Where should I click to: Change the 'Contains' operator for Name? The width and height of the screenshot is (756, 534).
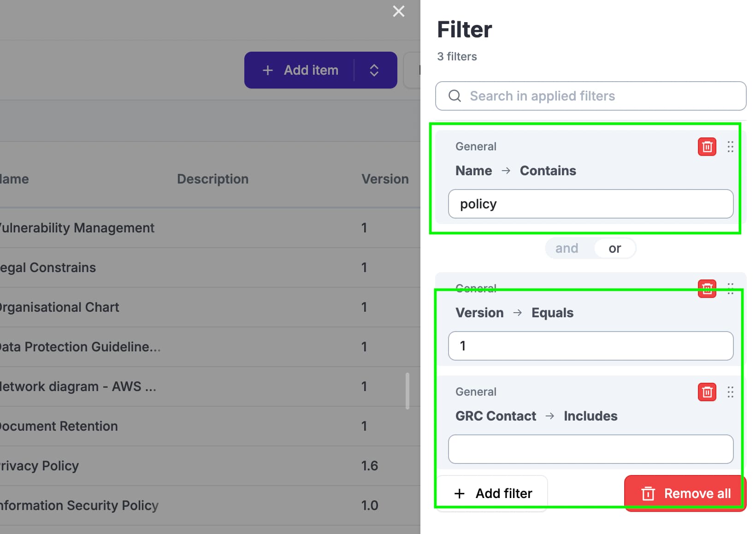click(548, 171)
